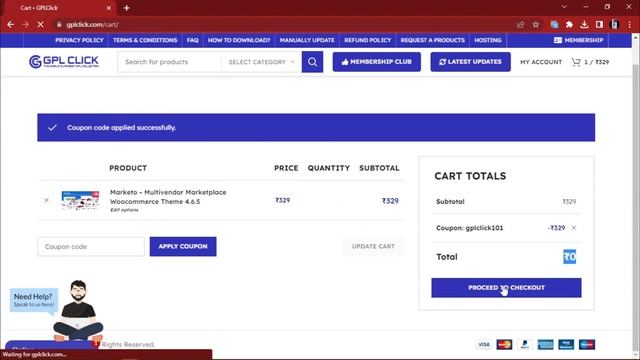Expand the Select Category dropdown

[x=261, y=62]
